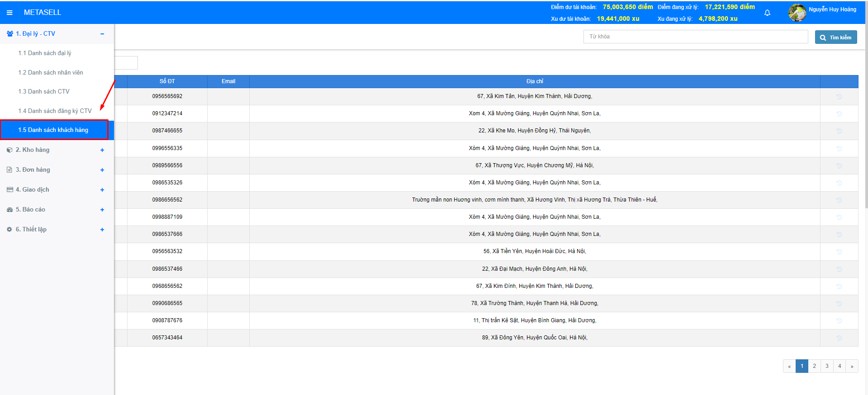The image size is (868, 395).
Task: Expand the Báo cáo menu plus sign
Action: [102, 210]
